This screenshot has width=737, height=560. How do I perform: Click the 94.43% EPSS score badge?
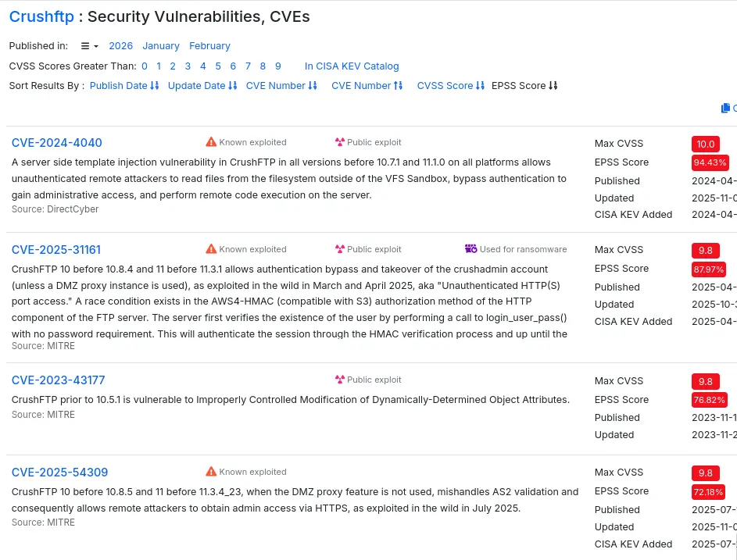pyautogui.click(x=710, y=162)
